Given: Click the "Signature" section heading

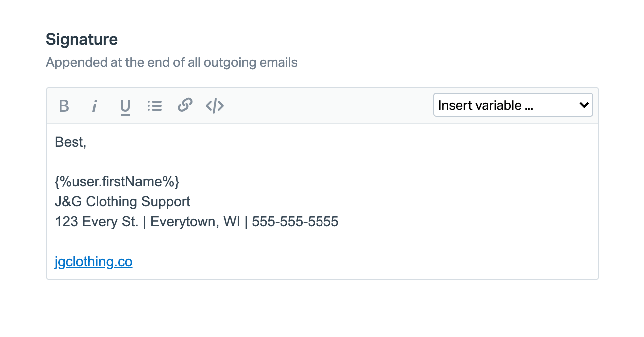Looking at the screenshot, I should tap(82, 40).
